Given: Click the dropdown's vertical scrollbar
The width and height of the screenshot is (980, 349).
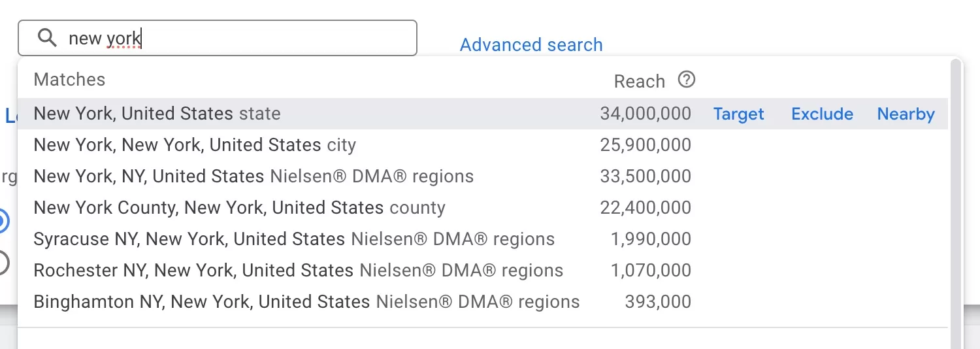Looking at the screenshot, I should click(x=956, y=204).
